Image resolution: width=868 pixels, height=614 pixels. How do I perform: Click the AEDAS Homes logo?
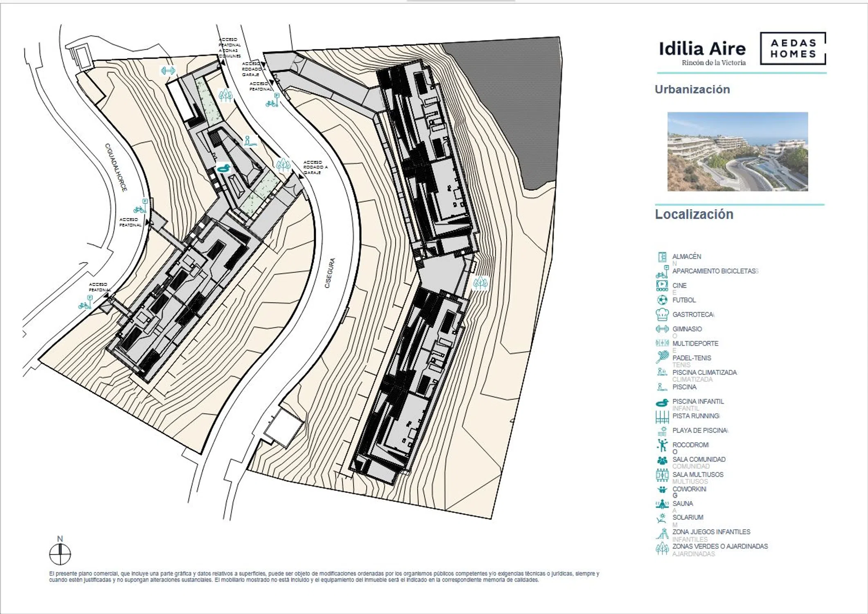point(793,48)
